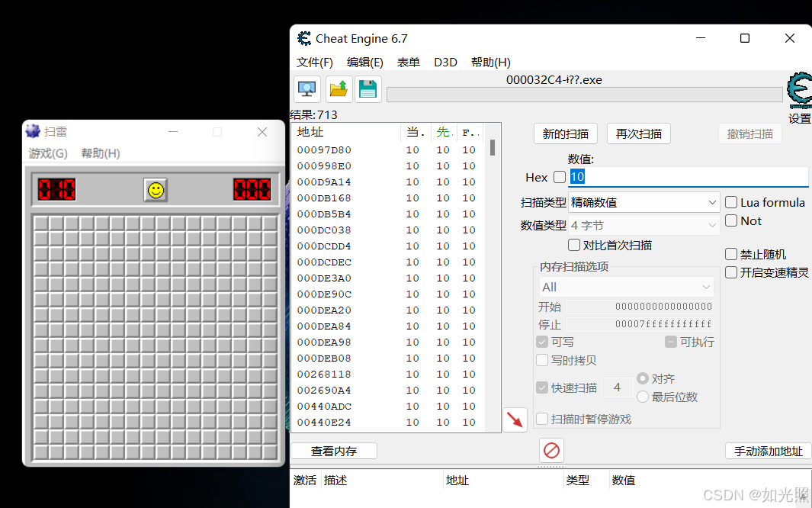Enable 对比首次扫描 checkbox
The height and width of the screenshot is (508, 812).
click(x=574, y=244)
